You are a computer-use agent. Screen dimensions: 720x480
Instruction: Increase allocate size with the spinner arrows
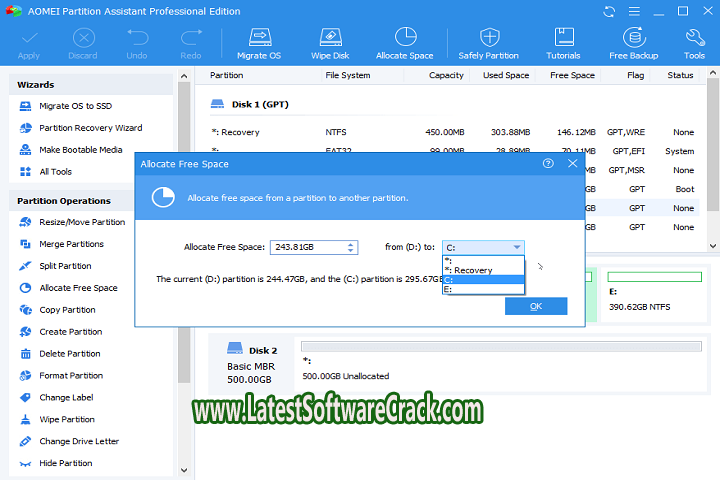point(351,244)
